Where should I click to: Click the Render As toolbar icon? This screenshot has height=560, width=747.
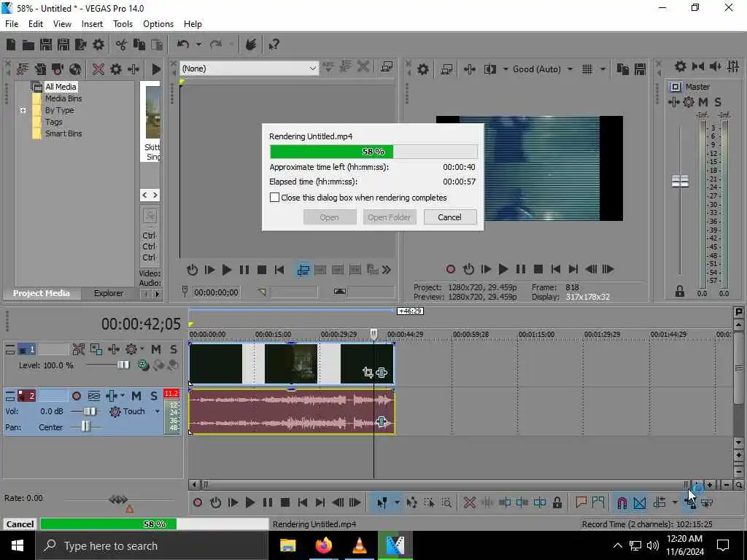click(x=80, y=44)
